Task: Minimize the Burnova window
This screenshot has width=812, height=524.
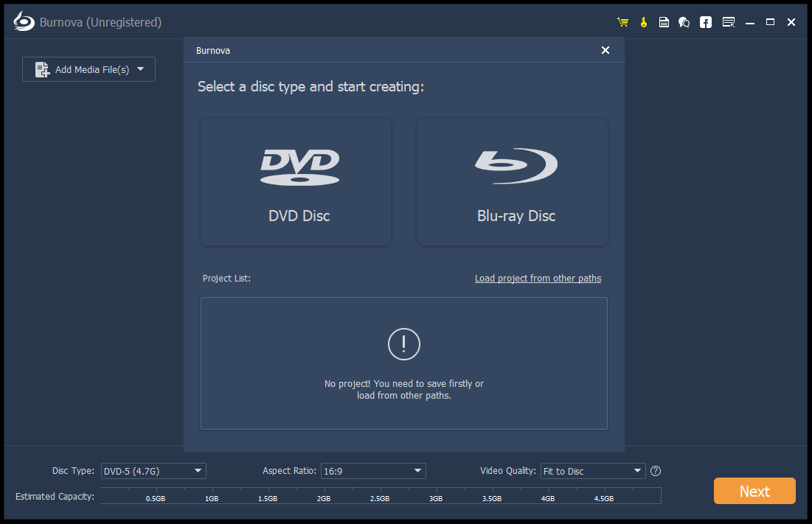Action: (750, 23)
